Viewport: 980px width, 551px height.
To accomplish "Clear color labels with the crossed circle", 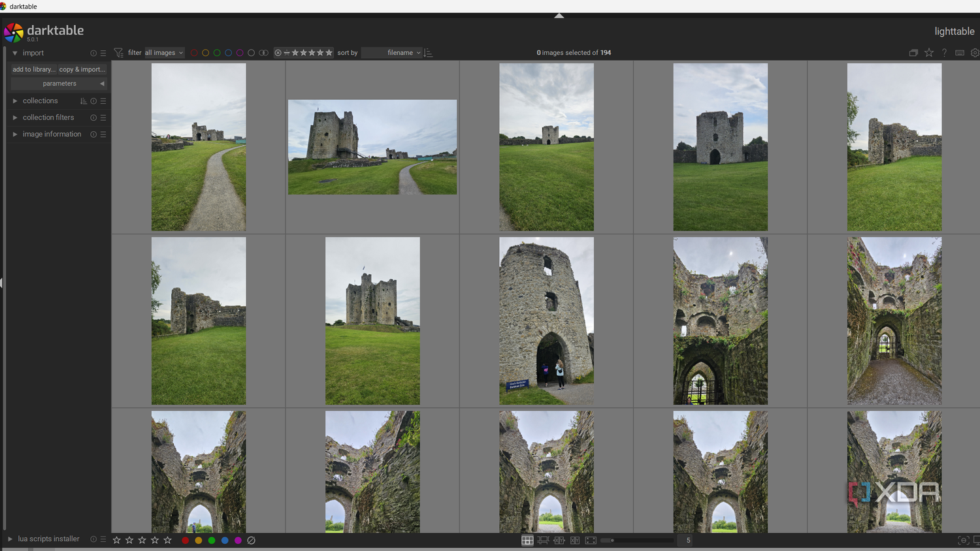I will point(251,541).
